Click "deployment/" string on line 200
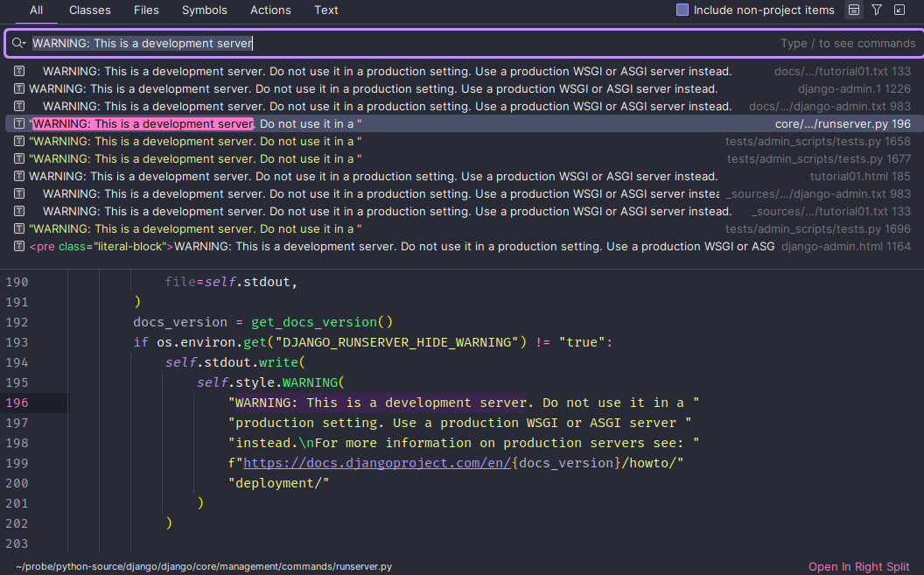 tap(279, 483)
